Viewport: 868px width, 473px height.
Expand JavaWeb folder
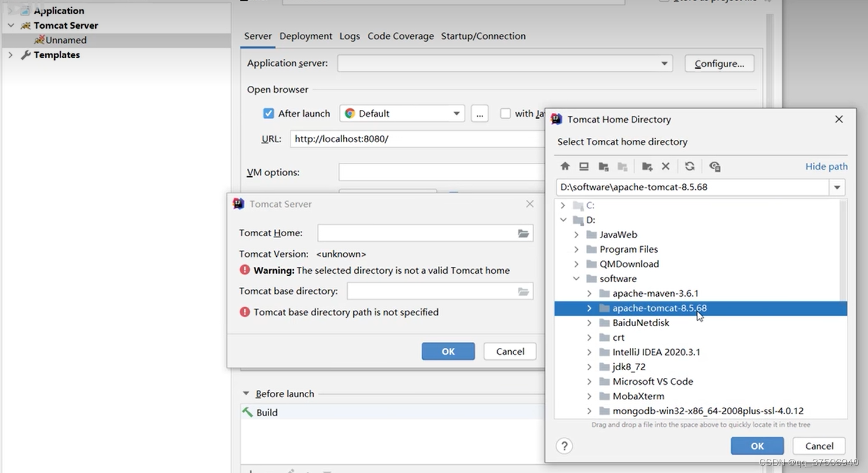(576, 234)
